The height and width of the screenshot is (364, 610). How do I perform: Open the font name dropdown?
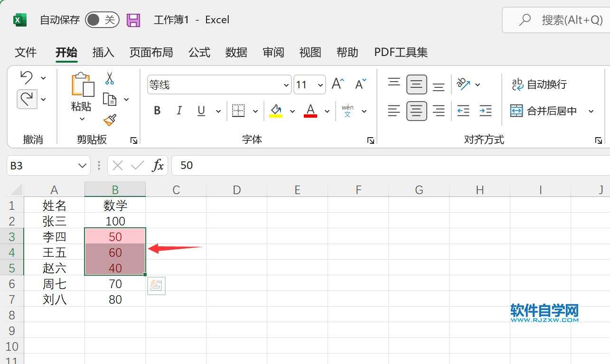point(286,85)
